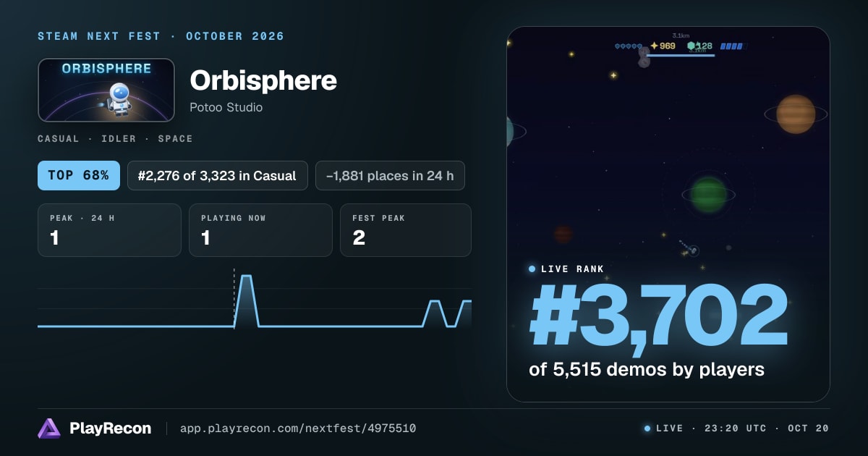The width and height of the screenshot is (868, 456).
Task: Click the STEAM NEXT FEST · OCTOBER 2026 header
Action: point(161,36)
